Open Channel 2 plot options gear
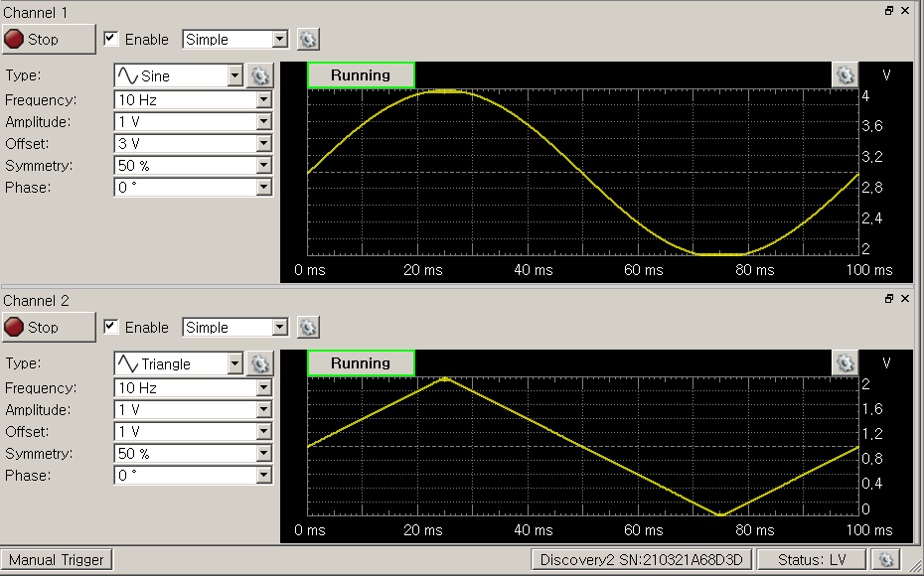 [x=846, y=363]
